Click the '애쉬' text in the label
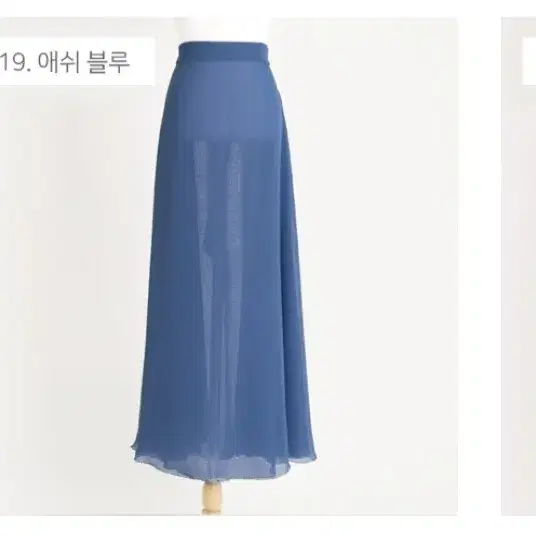 coord(59,63)
